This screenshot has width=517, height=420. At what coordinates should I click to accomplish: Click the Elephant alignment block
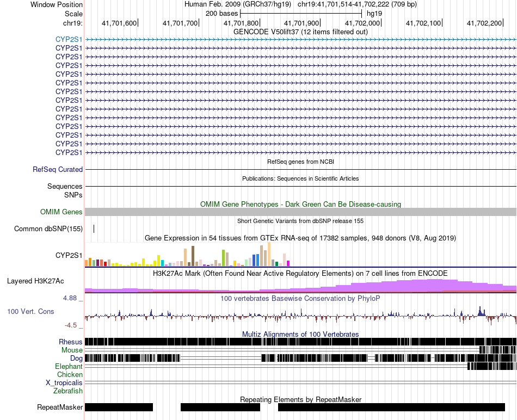click(x=492, y=366)
